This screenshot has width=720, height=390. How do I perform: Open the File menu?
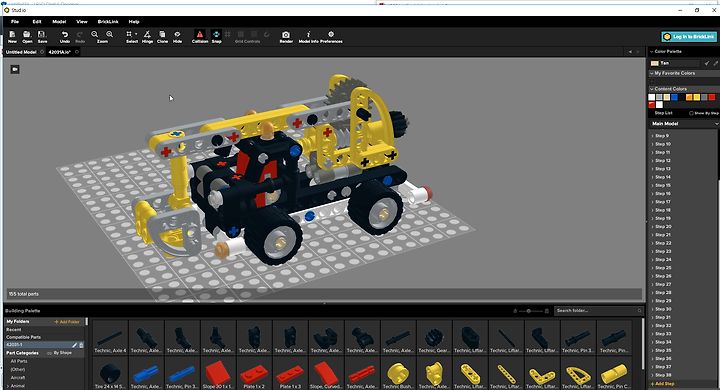coord(15,22)
